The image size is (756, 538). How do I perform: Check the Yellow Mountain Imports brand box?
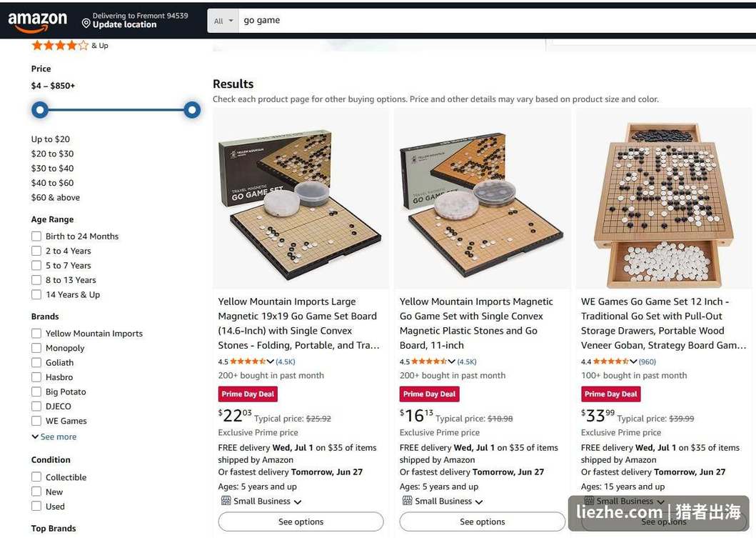(36, 333)
